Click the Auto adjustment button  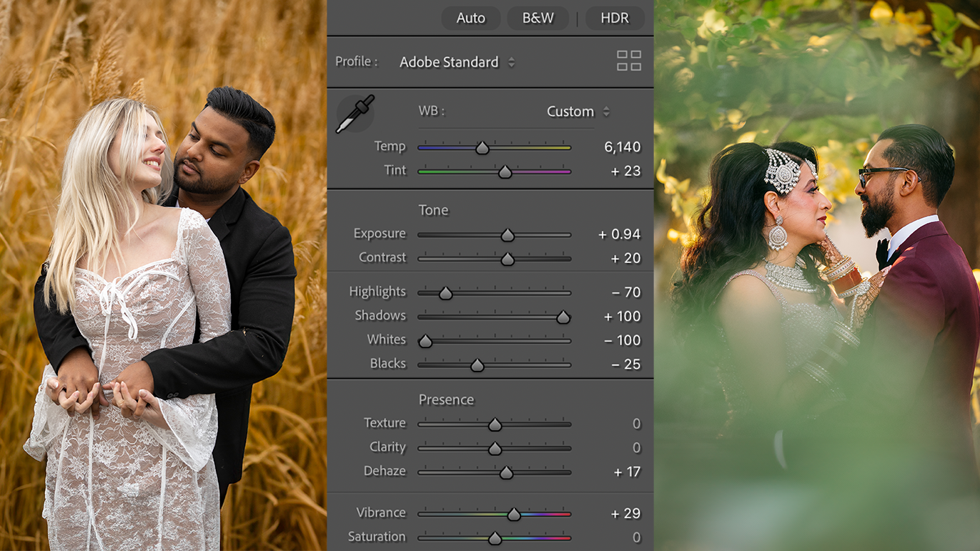pyautogui.click(x=471, y=18)
